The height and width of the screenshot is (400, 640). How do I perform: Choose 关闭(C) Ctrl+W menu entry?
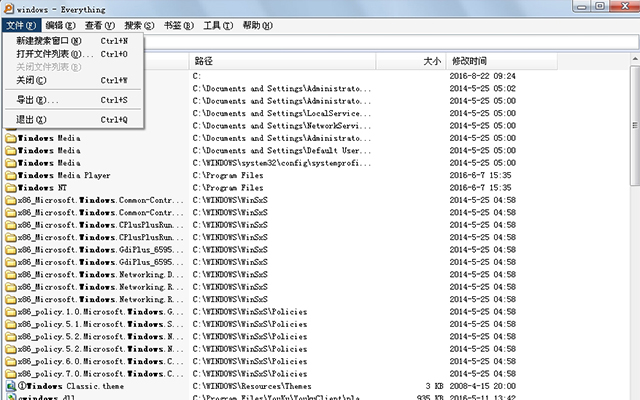(x=73, y=80)
